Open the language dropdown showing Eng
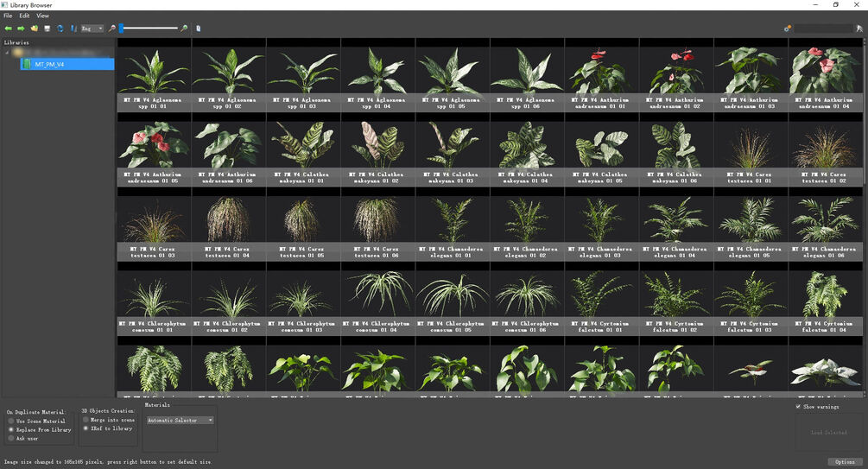This screenshot has width=868, height=469. [92, 29]
